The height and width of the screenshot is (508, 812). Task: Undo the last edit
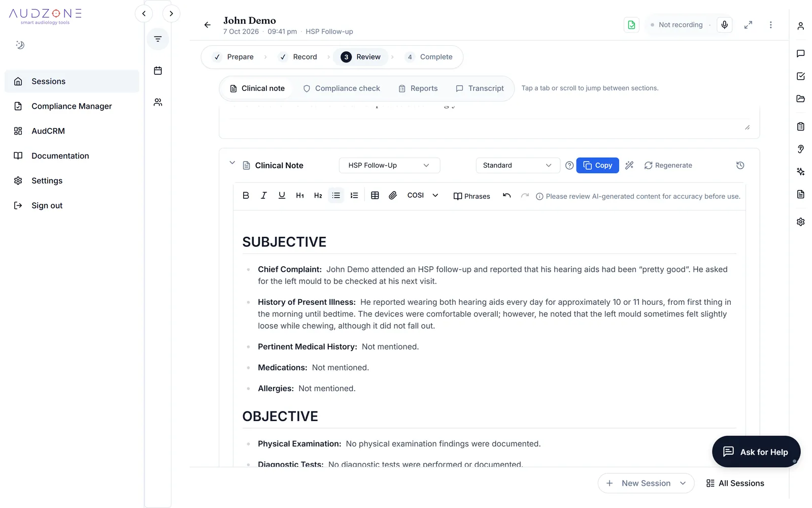click(506, 196)
